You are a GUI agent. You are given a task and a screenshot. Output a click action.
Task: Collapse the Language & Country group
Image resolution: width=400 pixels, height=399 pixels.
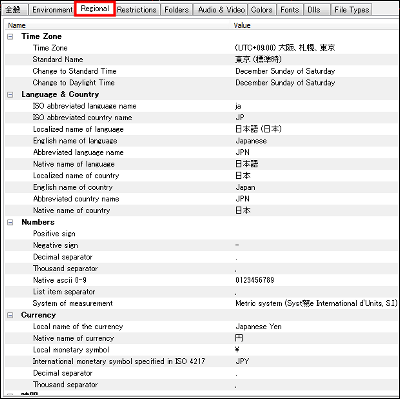pos(10,95)
